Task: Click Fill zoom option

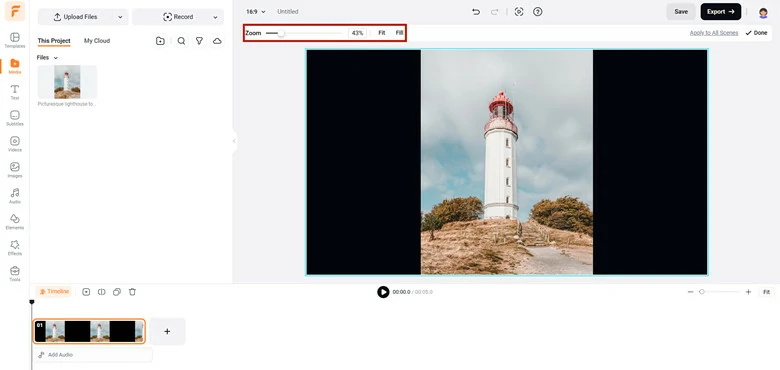Action: click(399, 33)
